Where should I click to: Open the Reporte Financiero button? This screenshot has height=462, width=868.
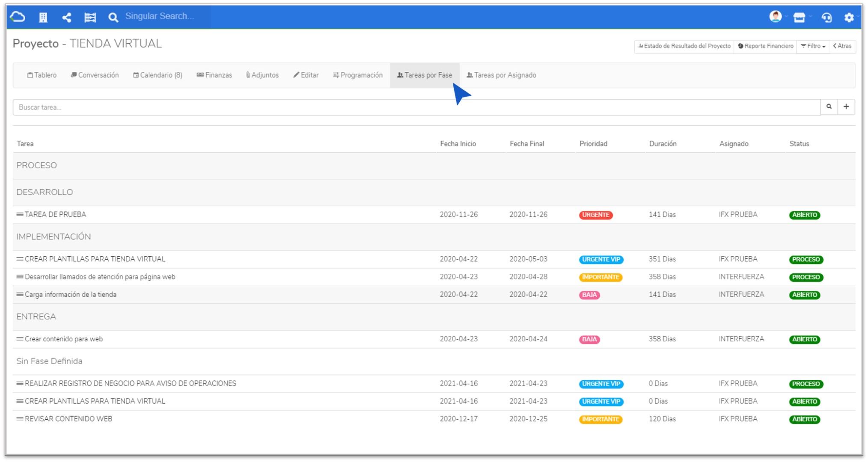(x=766, y=46)
